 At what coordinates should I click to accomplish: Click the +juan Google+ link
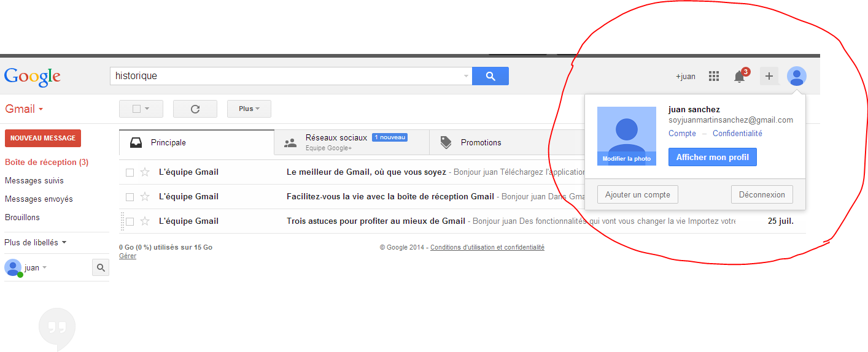click(x=686, y=77)
